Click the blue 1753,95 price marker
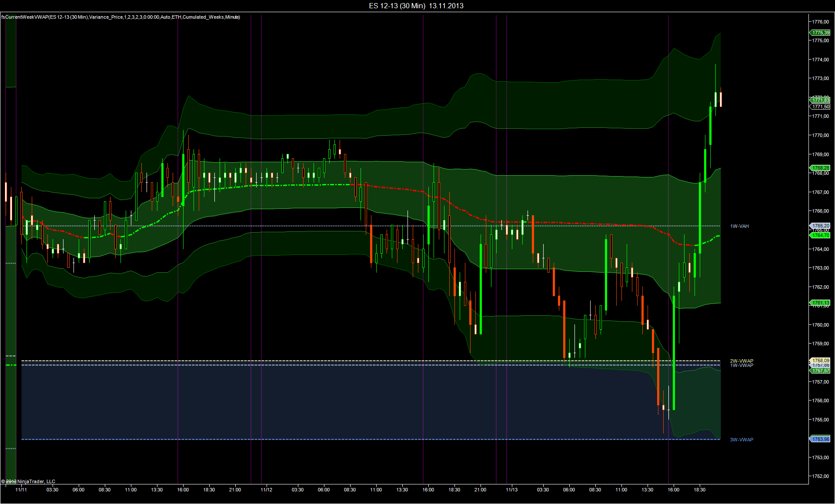Viewport: 835px width, 504px height. coord(820,439)
